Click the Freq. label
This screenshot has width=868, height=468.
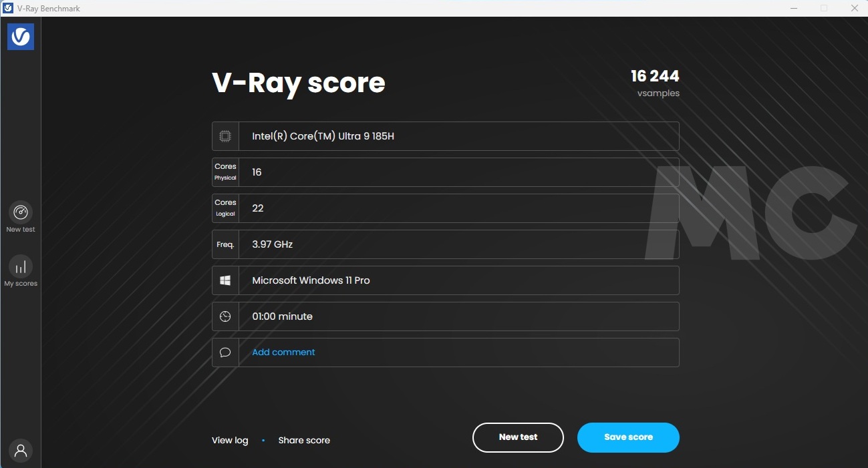pos(225,244)
